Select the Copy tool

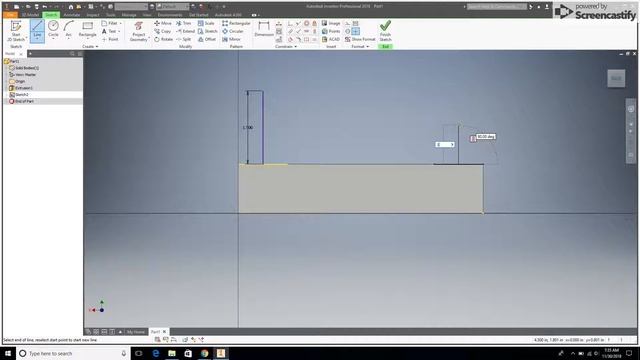pos(162,31)
